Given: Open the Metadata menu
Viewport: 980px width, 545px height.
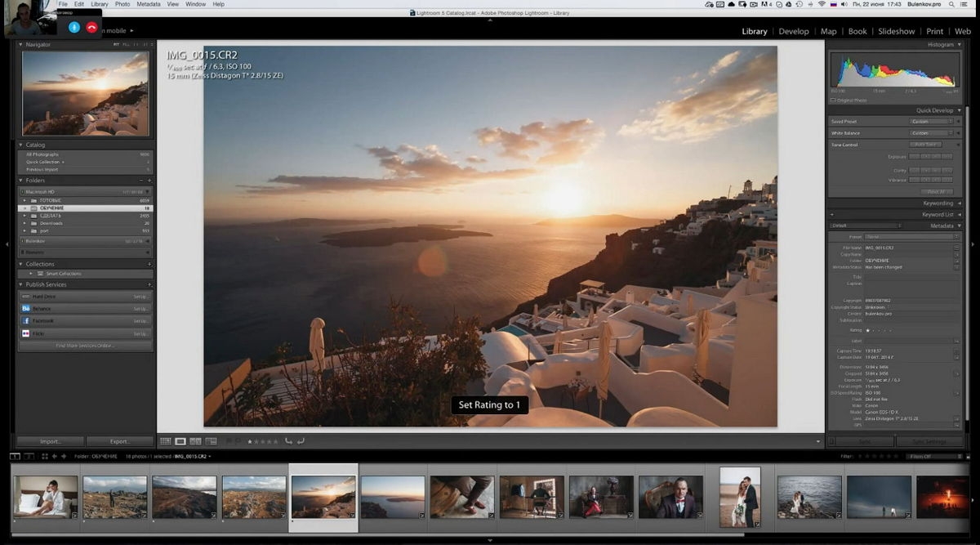Looking at the screenshot, I should (x=149, y=4).
